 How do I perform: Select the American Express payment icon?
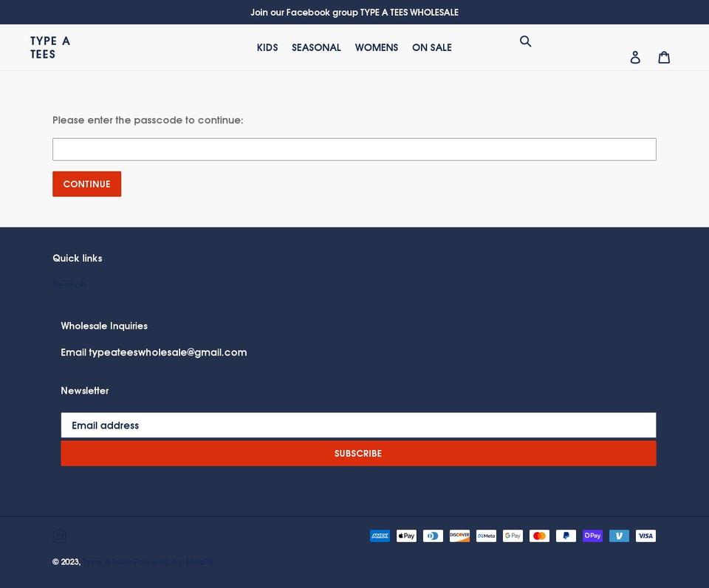[380, 536]
